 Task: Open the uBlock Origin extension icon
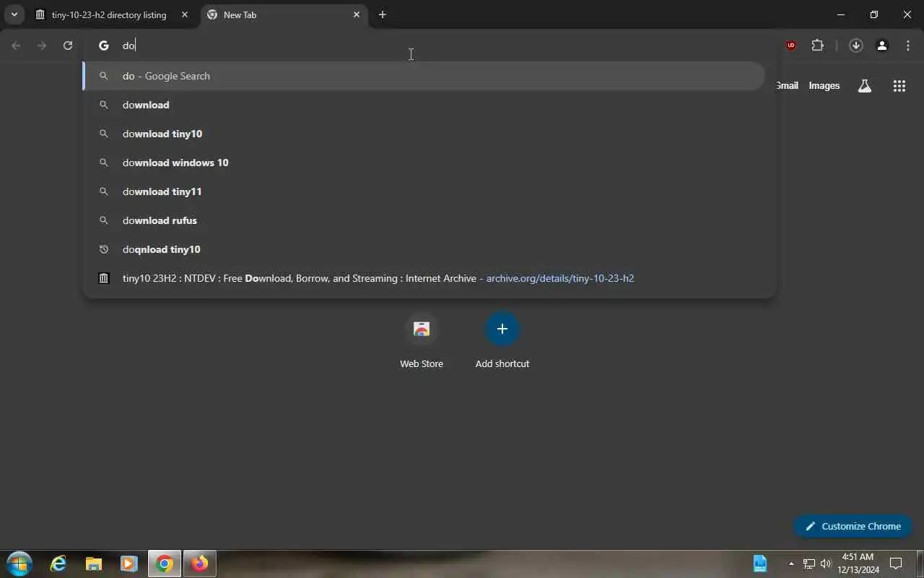(791, 46)
